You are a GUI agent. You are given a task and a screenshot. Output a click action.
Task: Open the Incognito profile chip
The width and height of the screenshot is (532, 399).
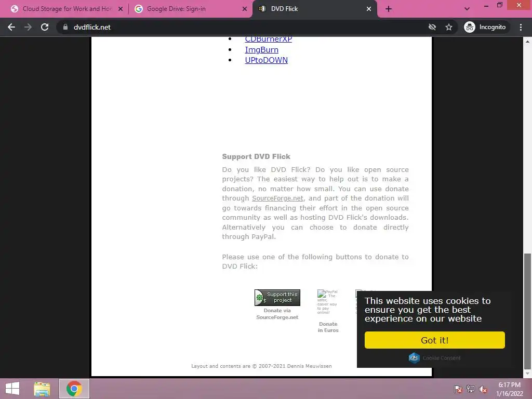(485, 27)
